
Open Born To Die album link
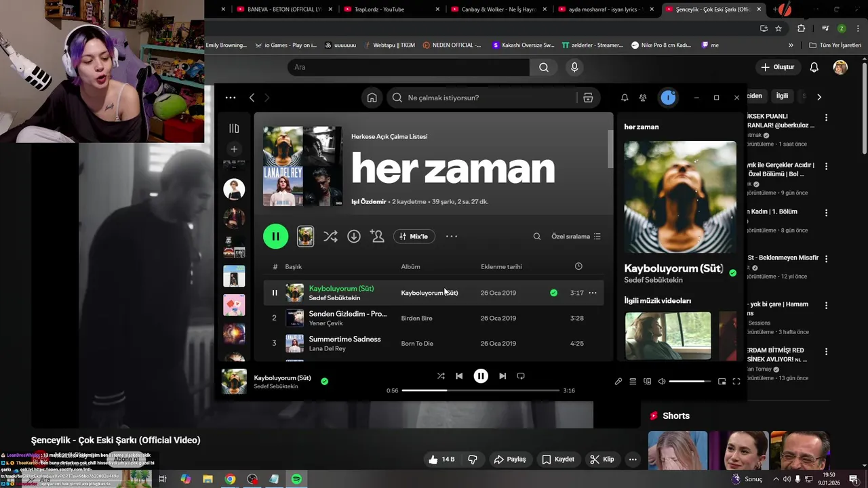417,344
